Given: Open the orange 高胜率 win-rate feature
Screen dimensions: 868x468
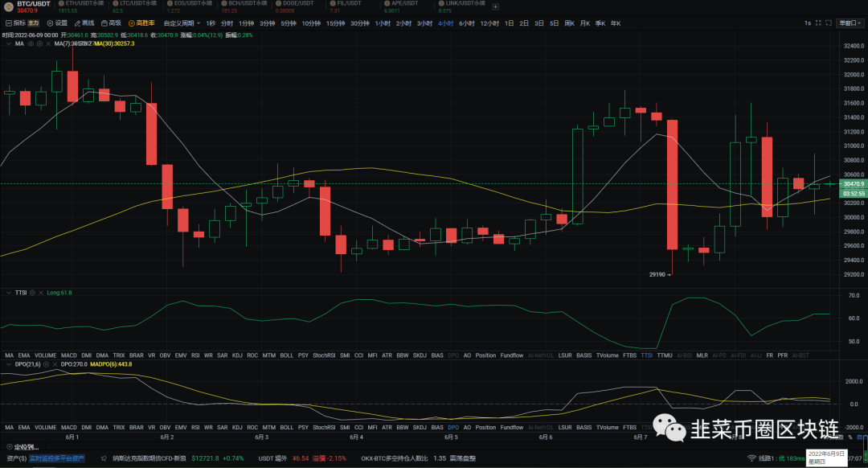Looking at the screenshot, I should coord(141,23).
